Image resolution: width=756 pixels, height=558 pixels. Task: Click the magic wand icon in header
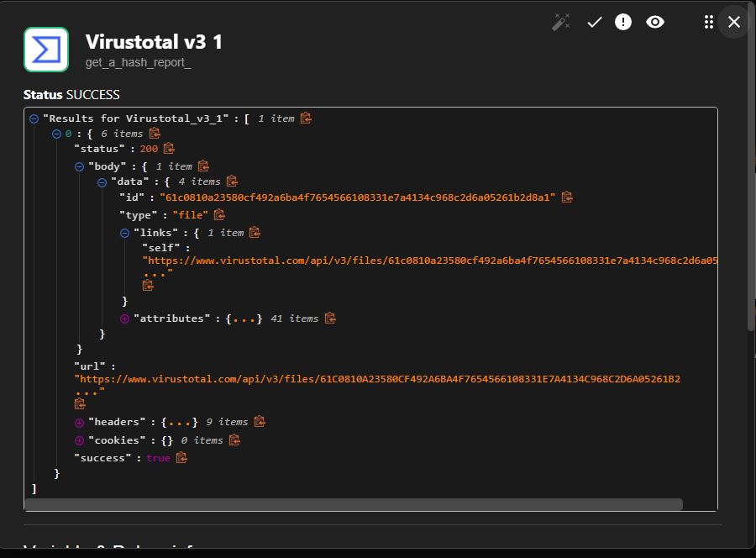coord(561,22)
